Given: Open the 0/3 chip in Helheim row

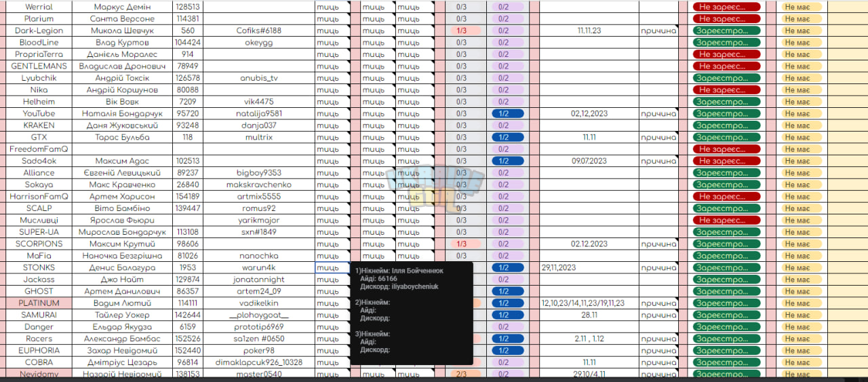Looking at the screenshot, I should (466, 102).
